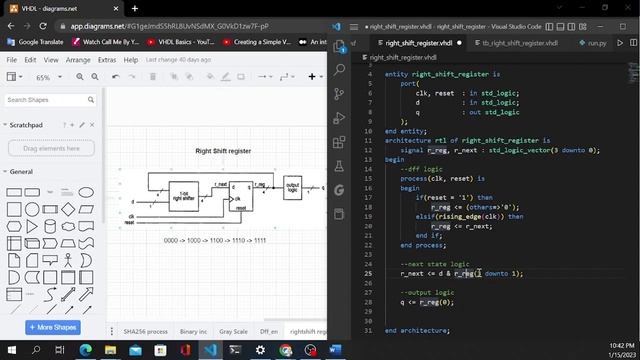Open the Binary inc page tab
640x360 pixels.
[193, 331]
